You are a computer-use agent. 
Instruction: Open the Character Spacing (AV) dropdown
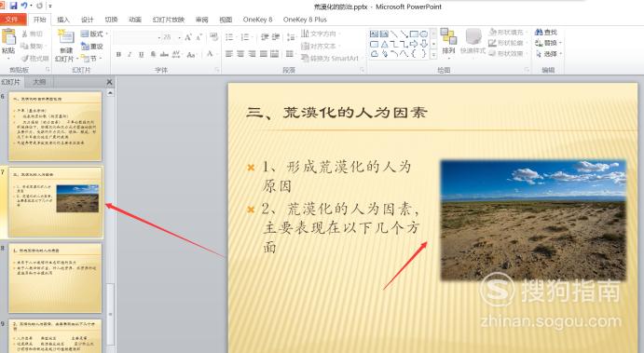(176, 54)
